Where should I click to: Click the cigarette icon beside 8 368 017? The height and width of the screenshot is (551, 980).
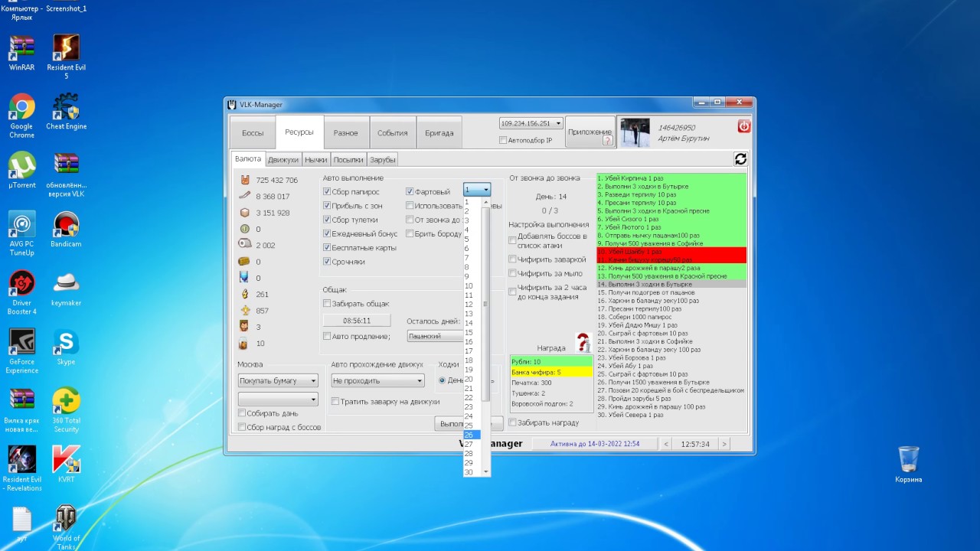pos(245,197)
